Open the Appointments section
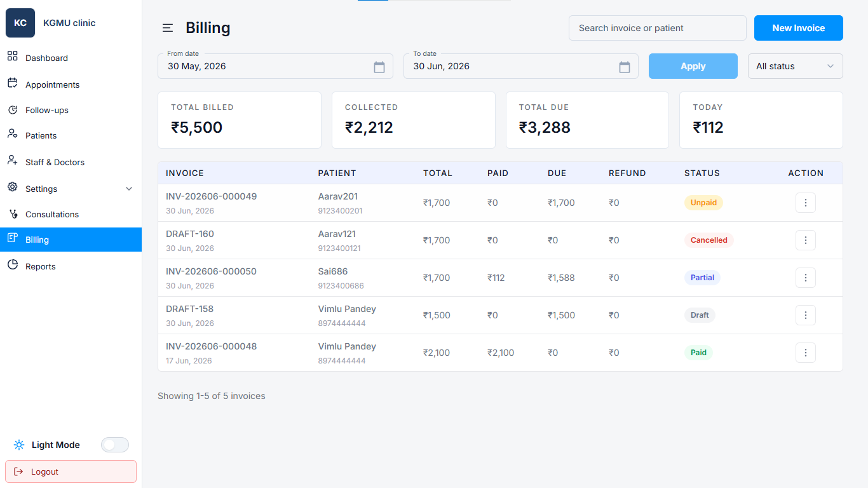868x488 pixels. tap(71, 85)
